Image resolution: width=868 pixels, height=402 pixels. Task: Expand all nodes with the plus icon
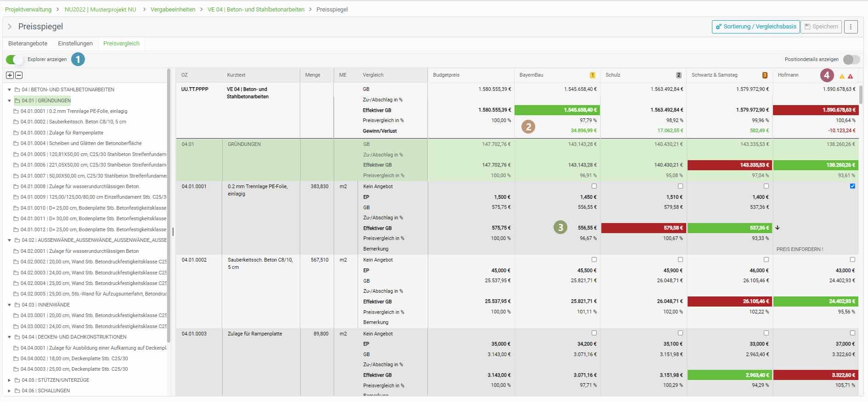pyautogui.click(x=10, y=75)
